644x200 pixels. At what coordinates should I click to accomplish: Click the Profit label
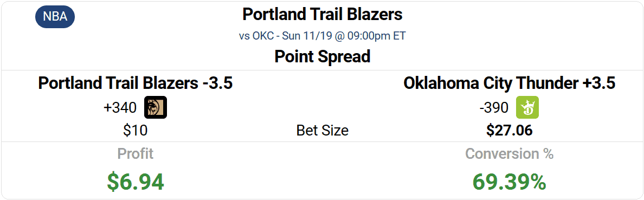pos(135,154)
